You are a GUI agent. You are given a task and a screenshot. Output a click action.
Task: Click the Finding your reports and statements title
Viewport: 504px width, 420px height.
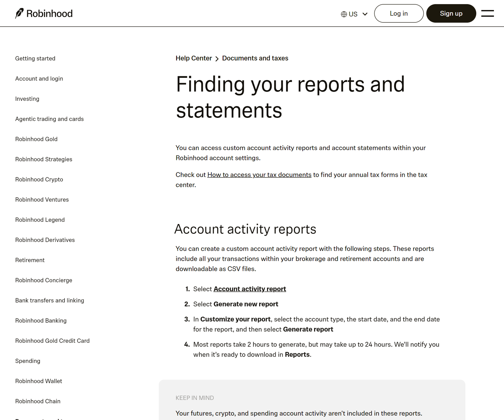[x=290, y=97]
